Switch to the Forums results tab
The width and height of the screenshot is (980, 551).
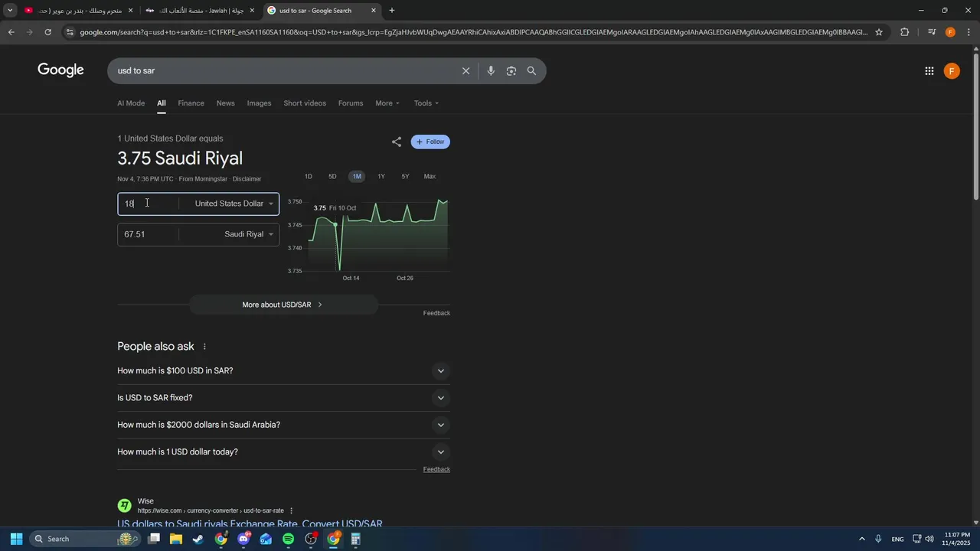351,103
